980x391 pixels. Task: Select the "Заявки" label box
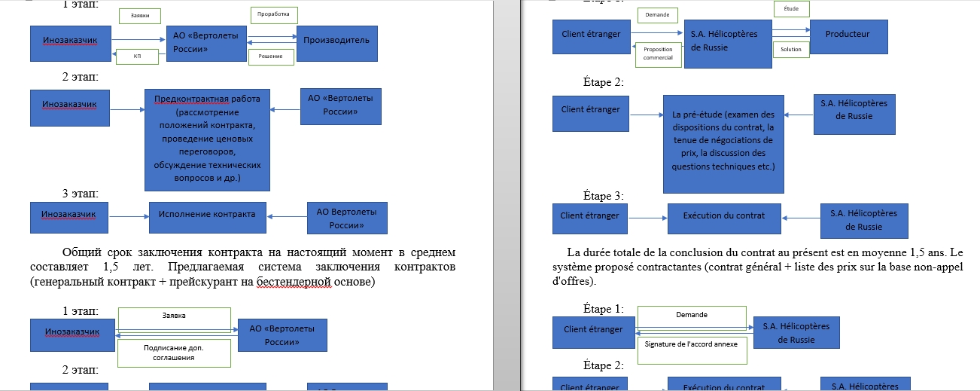[139, 16]
